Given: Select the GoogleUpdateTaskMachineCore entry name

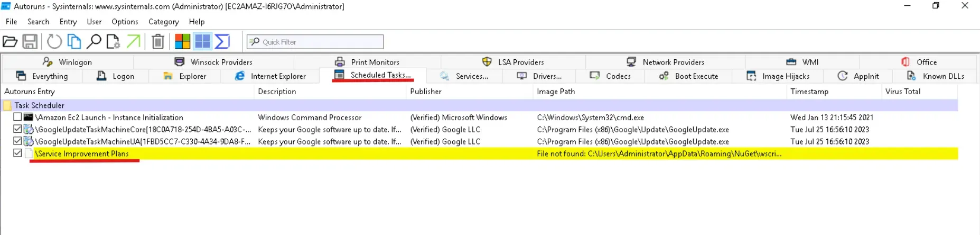Looking at the screenshot, I should coord(143,130).
